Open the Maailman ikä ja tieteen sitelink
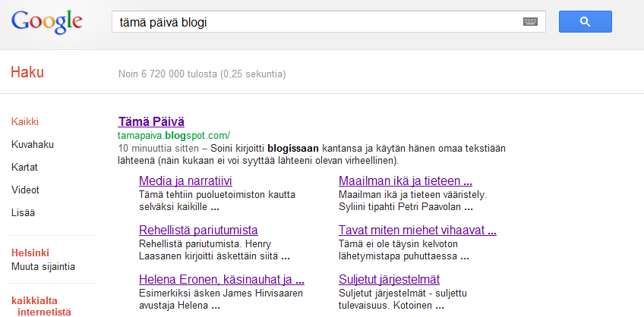 pyautogui.click(x=406, y=180)
